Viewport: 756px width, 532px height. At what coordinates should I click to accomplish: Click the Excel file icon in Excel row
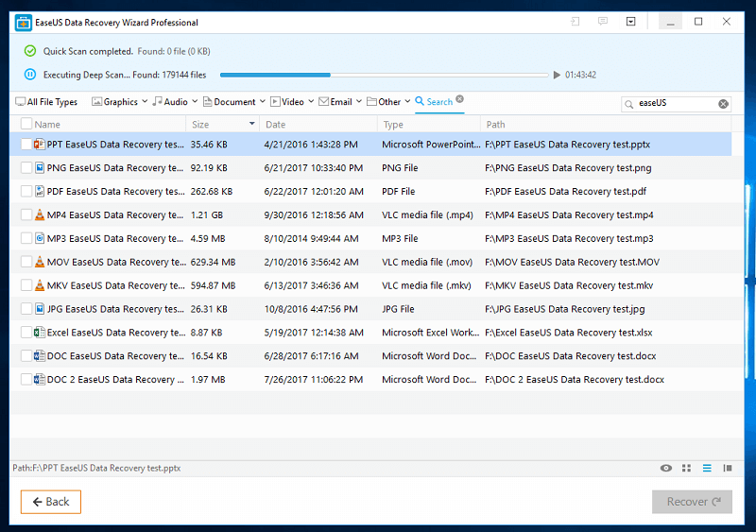(x=40, y=333)
